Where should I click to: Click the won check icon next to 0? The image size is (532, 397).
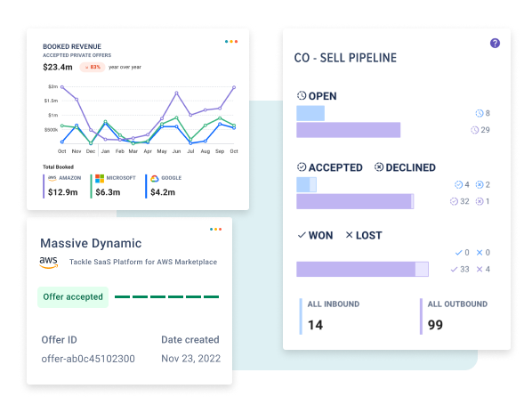coord(458,252)
